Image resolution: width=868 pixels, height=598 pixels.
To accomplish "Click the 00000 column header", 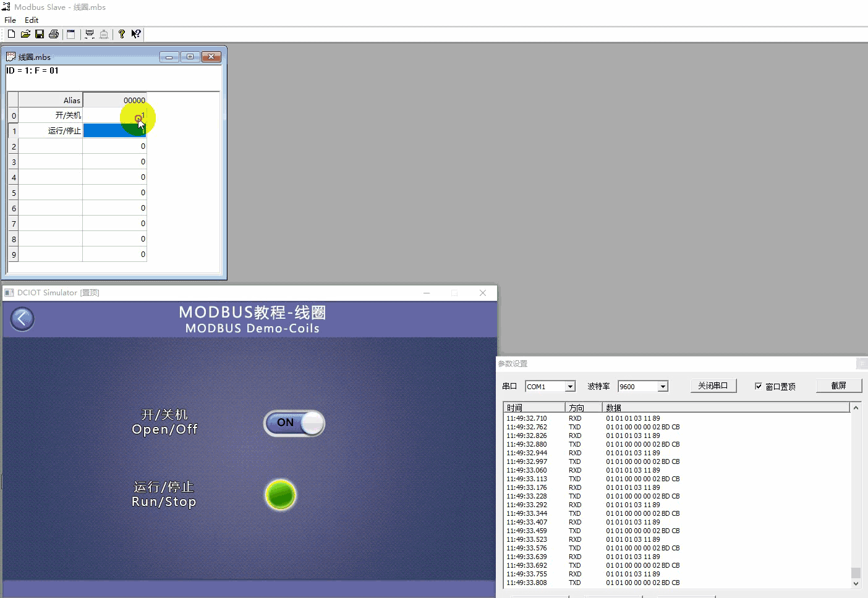I will coord(114,100).
